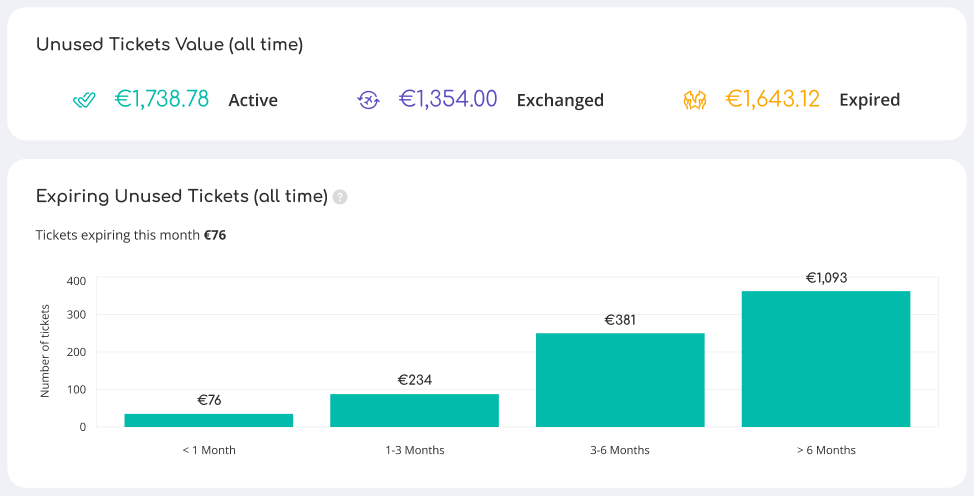Click the green bar for < 1 Month
This screenshot has height=496, width=974.
pyautogui.click(x=209, y=420)
